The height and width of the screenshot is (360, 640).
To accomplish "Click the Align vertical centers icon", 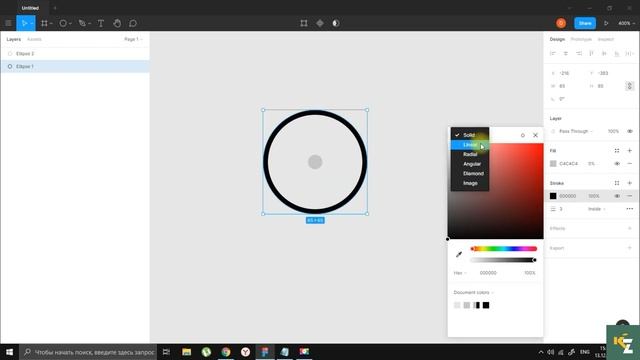I will (x=604, y=53).
